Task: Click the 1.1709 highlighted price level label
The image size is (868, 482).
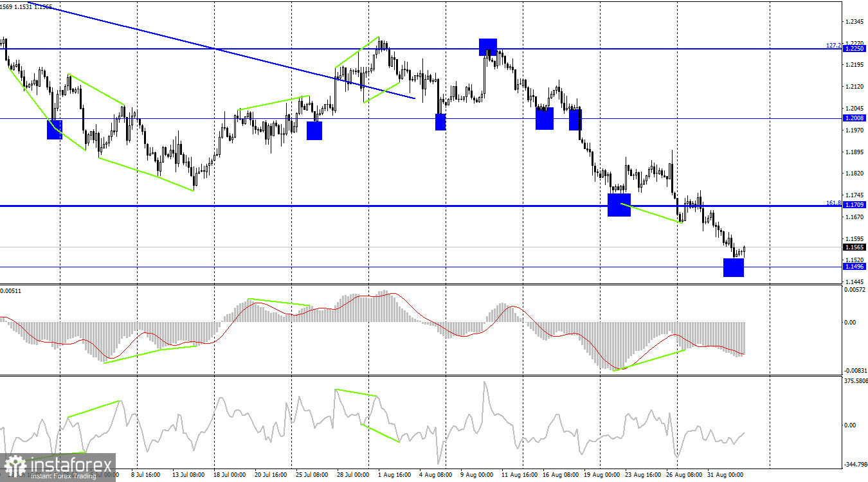Action: coord(854,205)
